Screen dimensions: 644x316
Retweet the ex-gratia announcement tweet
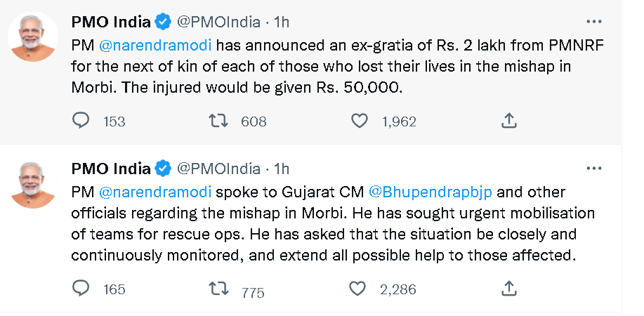(x=219, y=121)
